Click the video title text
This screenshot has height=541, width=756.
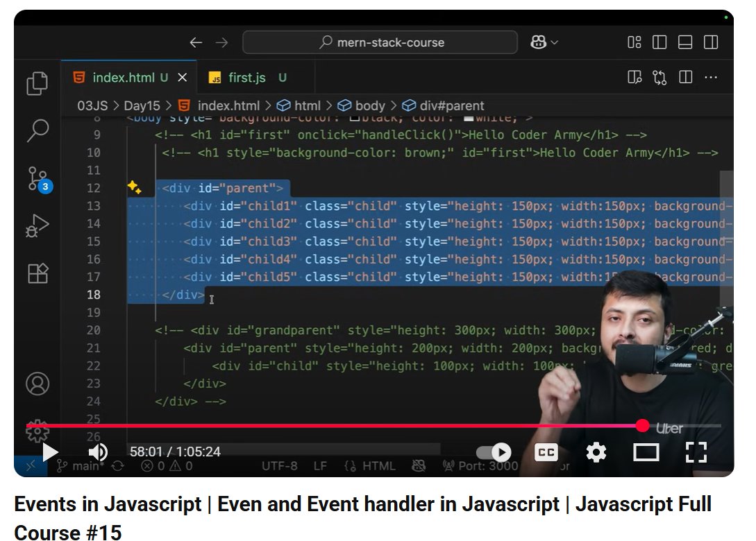click(362, 518)
